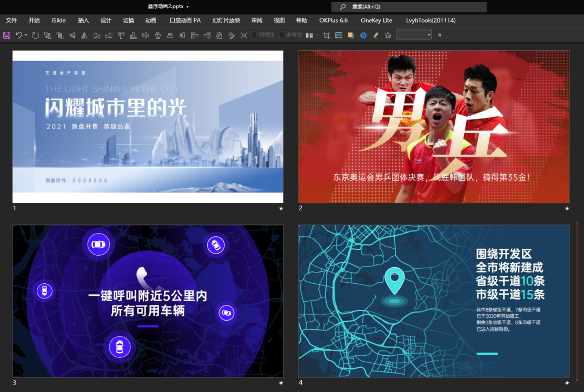Open the empty combo box in toolbar
Screen dimensions: 584x392
[x=414, y=35]
